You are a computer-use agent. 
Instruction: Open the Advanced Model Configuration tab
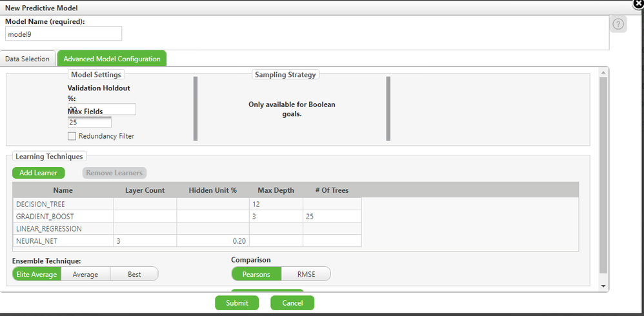tap(112, 59)
